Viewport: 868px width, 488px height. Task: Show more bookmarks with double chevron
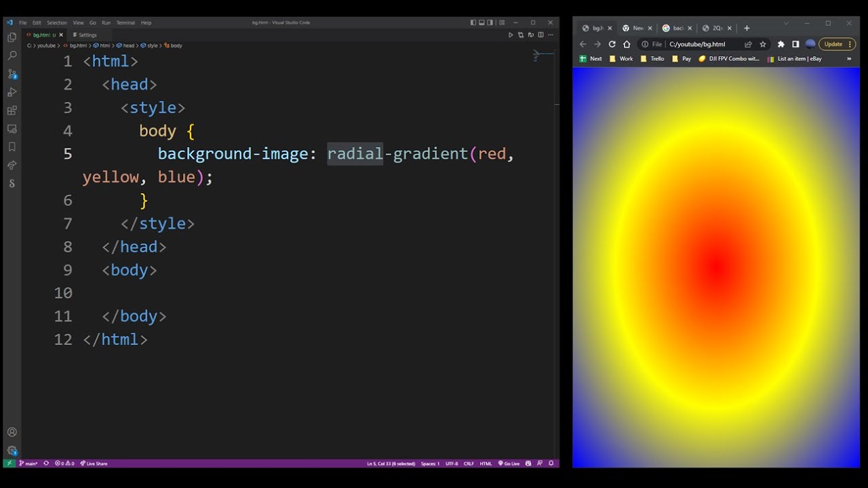click(x=849, y=59)
